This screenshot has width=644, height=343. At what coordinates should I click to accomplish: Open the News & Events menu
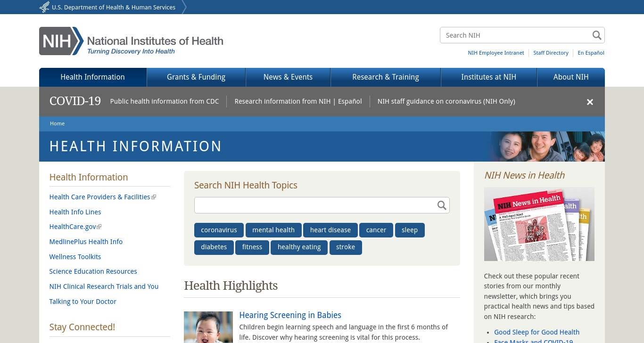[288, 77]
